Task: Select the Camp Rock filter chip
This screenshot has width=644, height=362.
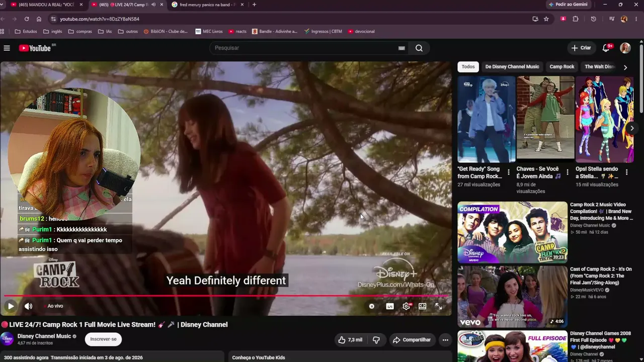Action: coord(562,67)
